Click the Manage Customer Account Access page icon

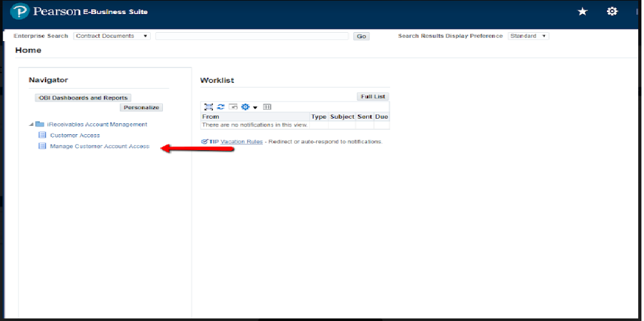(42, 146)
